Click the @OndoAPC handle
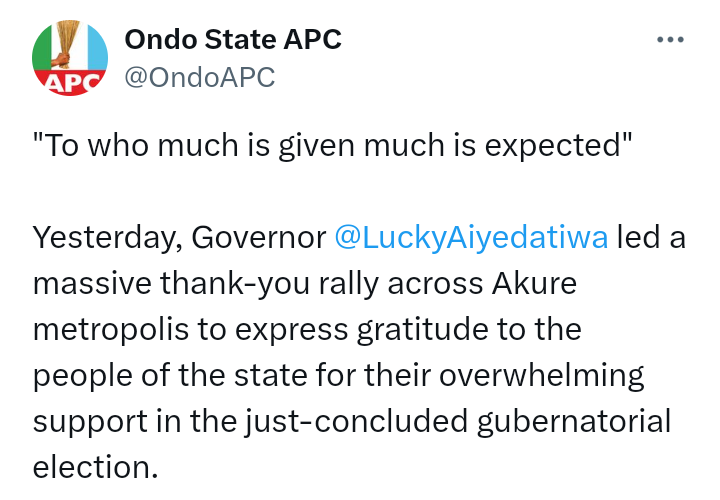The height and width of the screenshot is (500, 720). pos(199,77)
